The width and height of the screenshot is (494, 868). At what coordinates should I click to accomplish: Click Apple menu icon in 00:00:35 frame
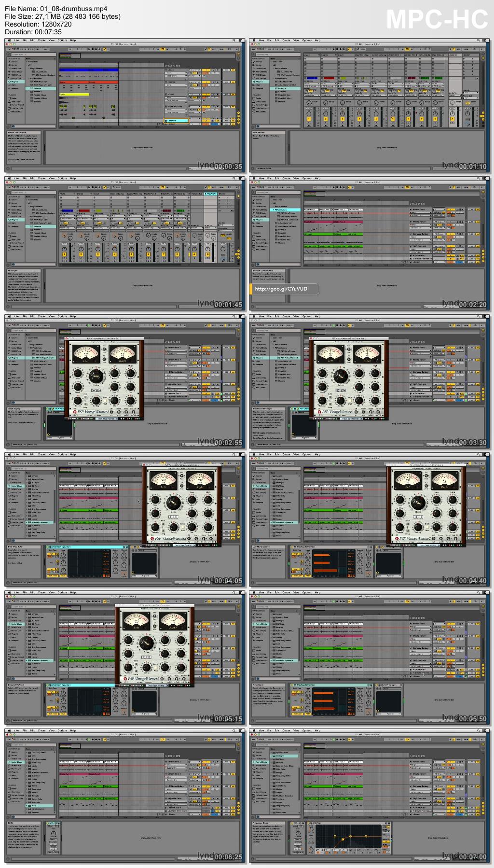(x=9, y=41)
